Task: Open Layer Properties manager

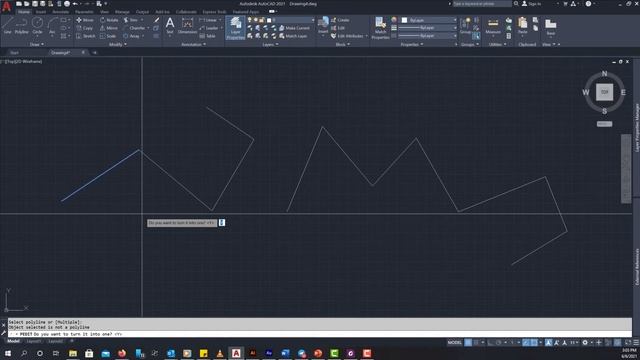Action: [236, 28]
